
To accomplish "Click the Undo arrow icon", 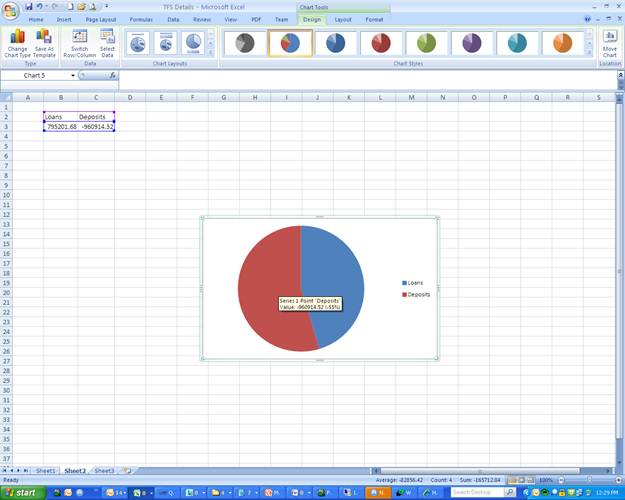I will coord(39,6).
